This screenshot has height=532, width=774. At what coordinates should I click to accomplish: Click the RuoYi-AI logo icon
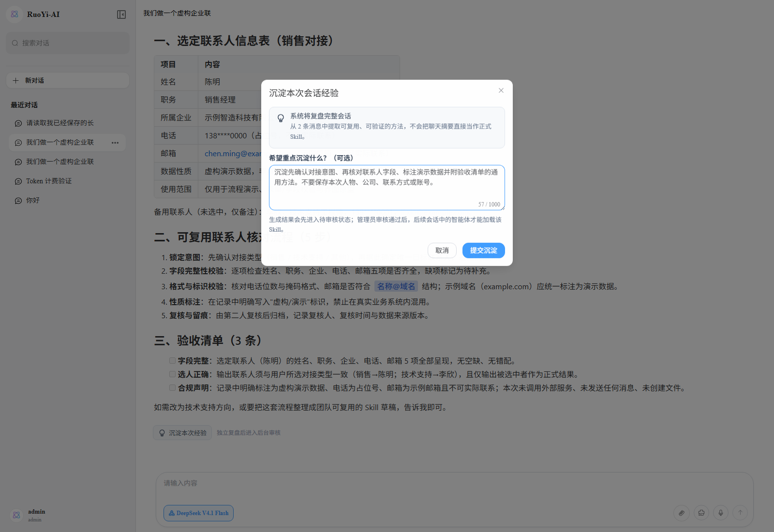(x=15, y=14)
